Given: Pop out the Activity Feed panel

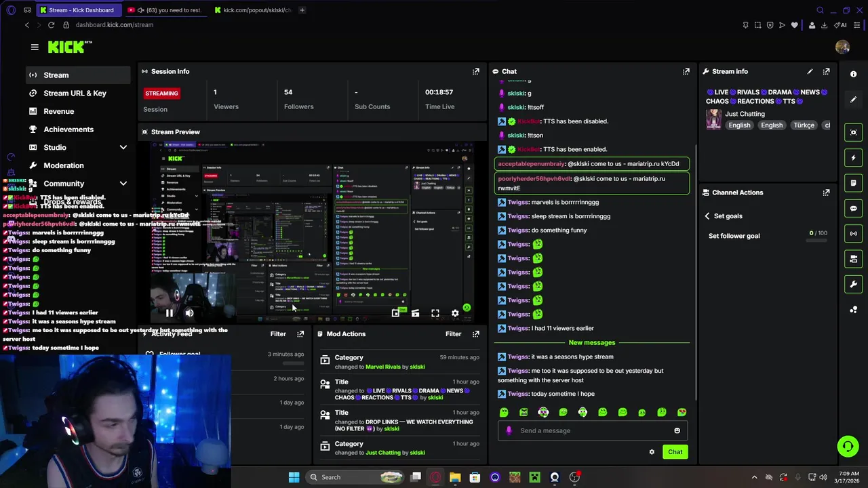Looking at the screenshot, I should (x=300, y=333).
